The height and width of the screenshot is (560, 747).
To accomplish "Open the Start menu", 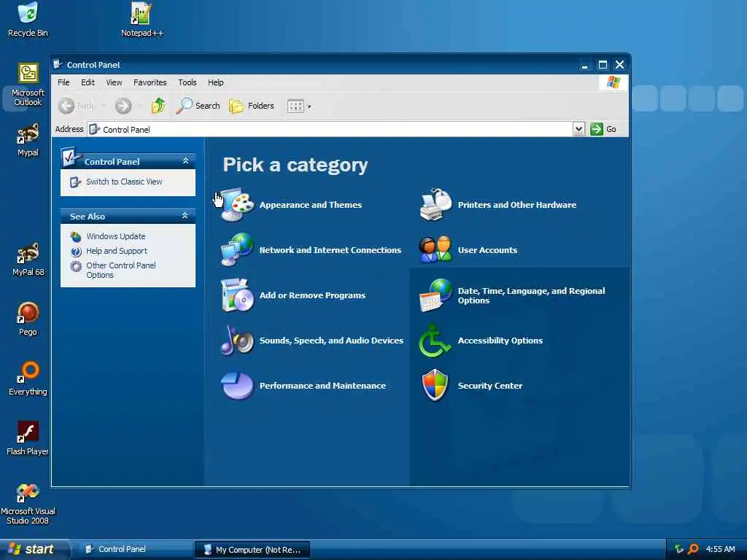I will [x=34, y=550].
